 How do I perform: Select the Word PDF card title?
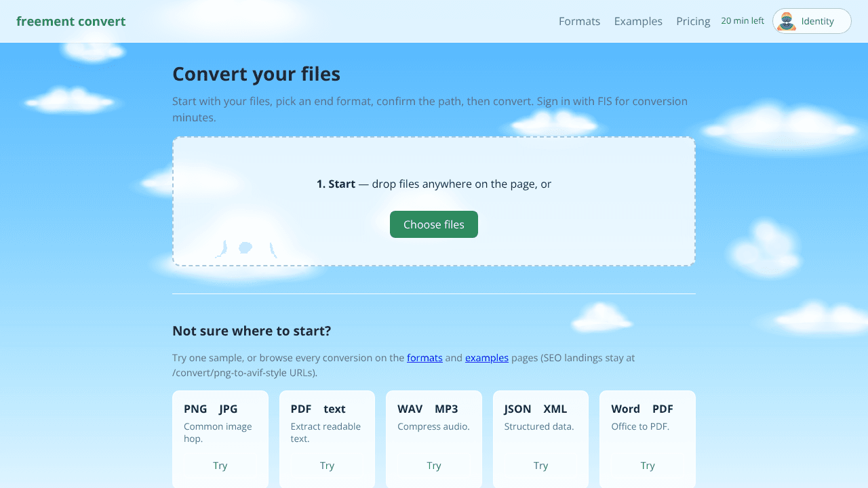[x=642, y=409]
